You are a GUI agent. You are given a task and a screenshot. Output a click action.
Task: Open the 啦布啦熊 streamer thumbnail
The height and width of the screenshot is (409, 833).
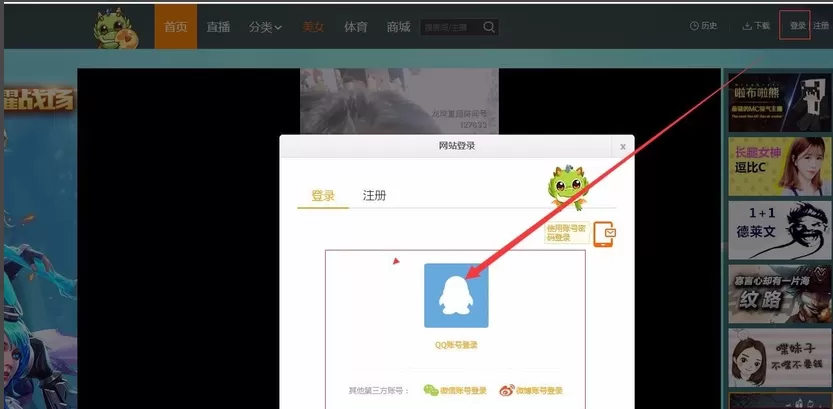click(779, 103)
